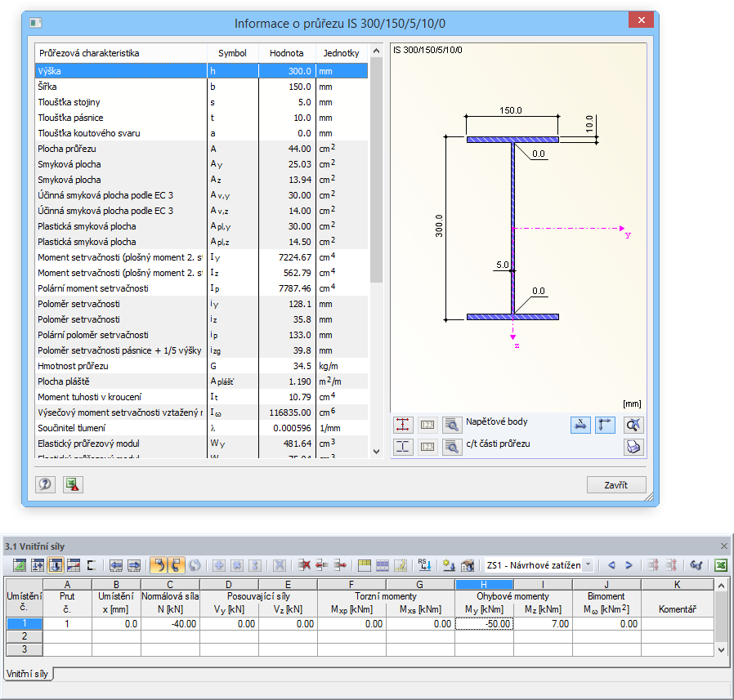Click the Hodnota column header
Image resolution: width=734 pixels, height=700 pixels.
click(x=286, y=53)
